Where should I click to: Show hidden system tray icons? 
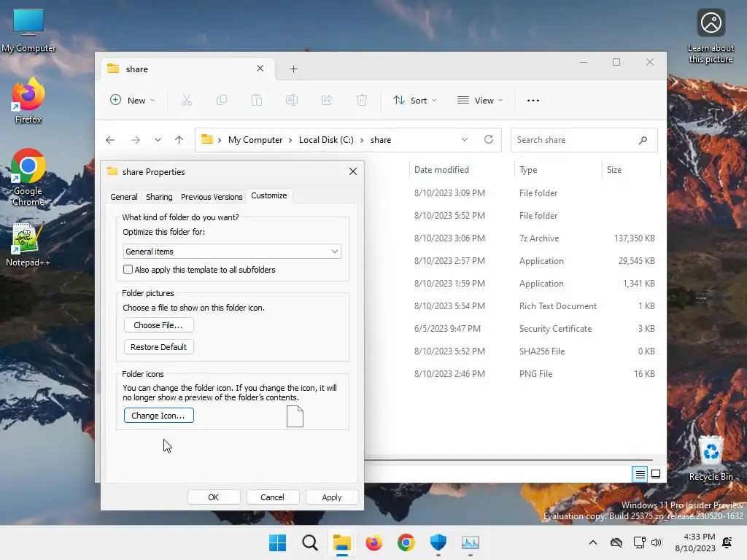pyautogui.click(x=593, y=542)
